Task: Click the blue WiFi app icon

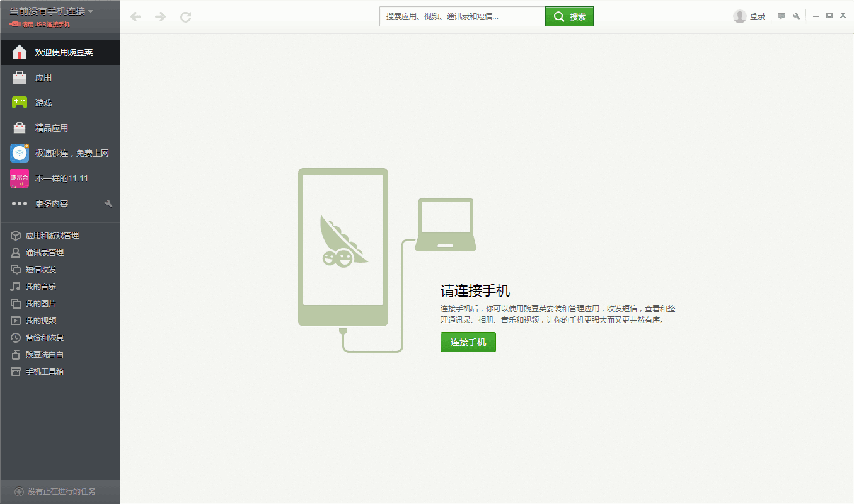Action: coord(20,153)
